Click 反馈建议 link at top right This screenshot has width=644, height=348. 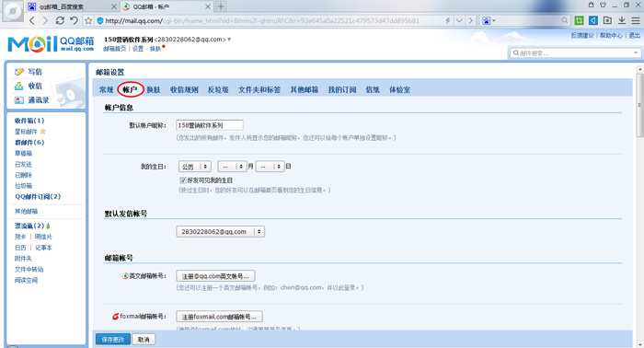tap(582, 35)
